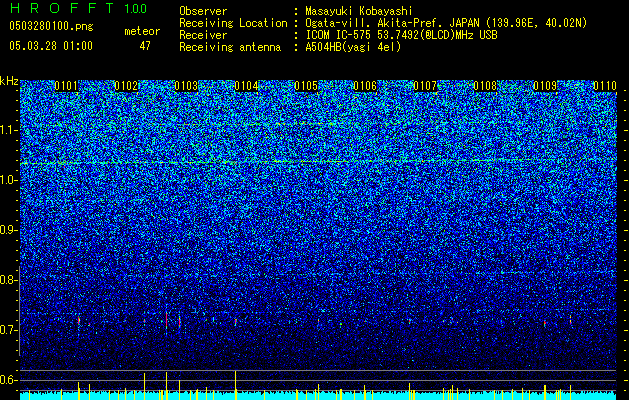
Task: Click the 0102 time marker
Action: [126, 86]
